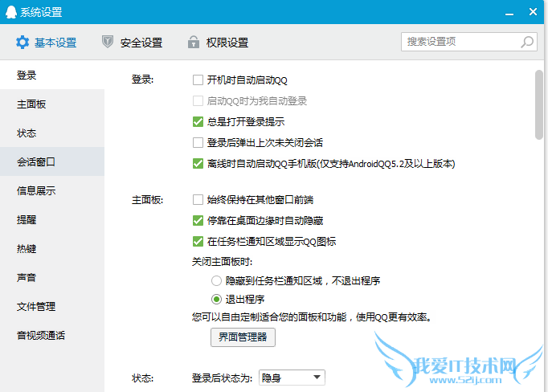Open 信息展示 sidebar section
The height and width of the screenshot is (392, 548).
[52, 190]
